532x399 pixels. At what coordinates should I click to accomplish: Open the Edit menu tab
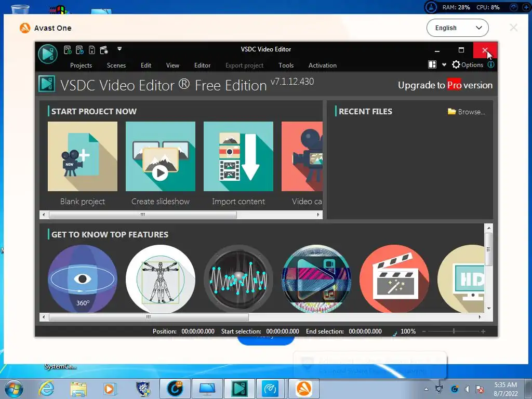146,65
